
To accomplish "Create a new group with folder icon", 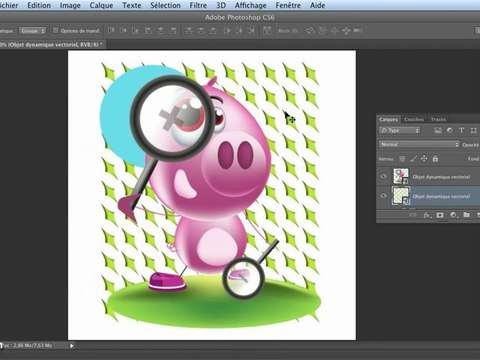I will (x=466, y=215).
